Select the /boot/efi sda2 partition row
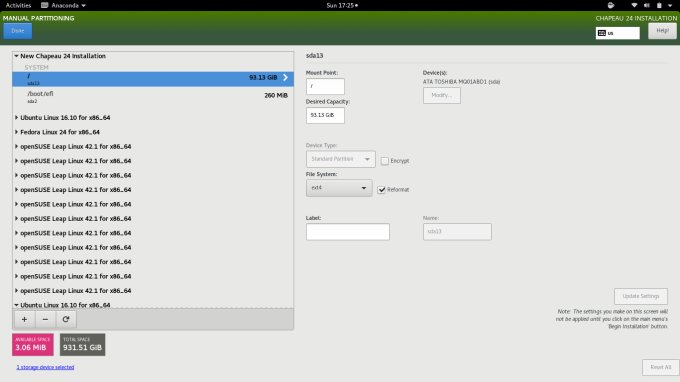This screenshot has width=680, height=382. [x=153, y=97]
